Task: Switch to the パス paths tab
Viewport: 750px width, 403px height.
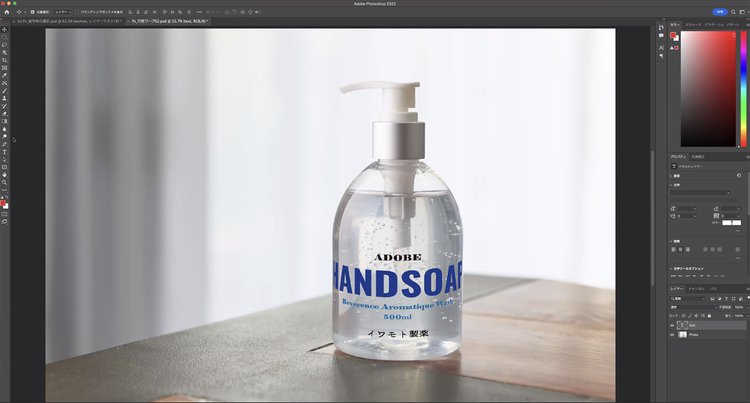Action: [x=713, y=289]
